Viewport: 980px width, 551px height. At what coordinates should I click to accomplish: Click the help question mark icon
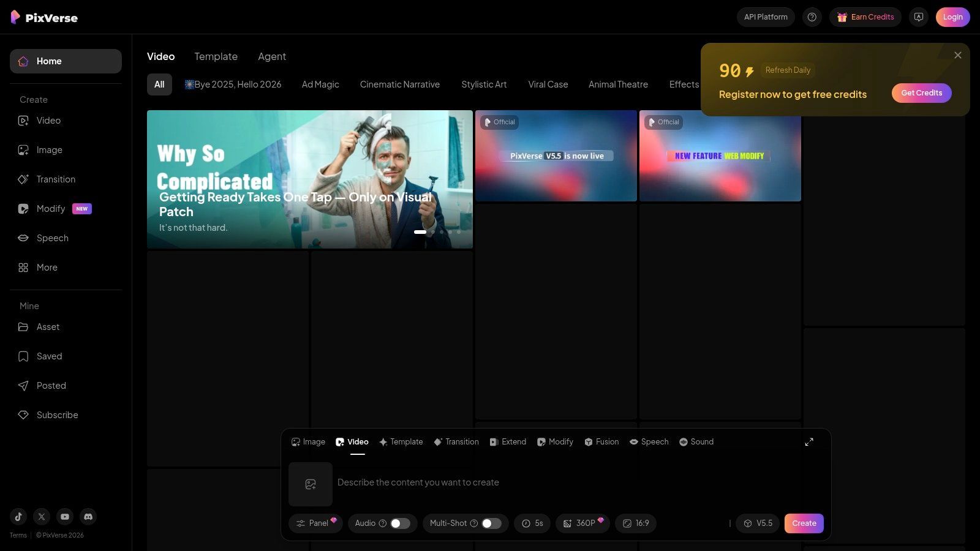(812, 17)
